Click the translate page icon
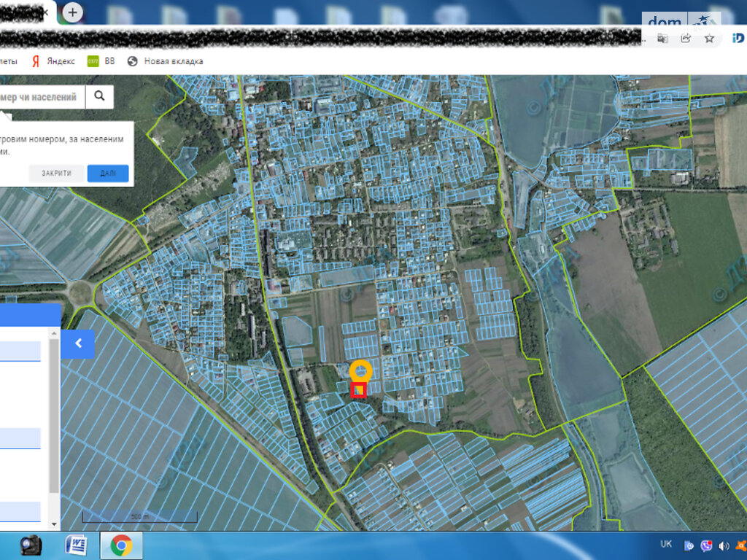This screenshot has height=560, width=747. (662, 39)
